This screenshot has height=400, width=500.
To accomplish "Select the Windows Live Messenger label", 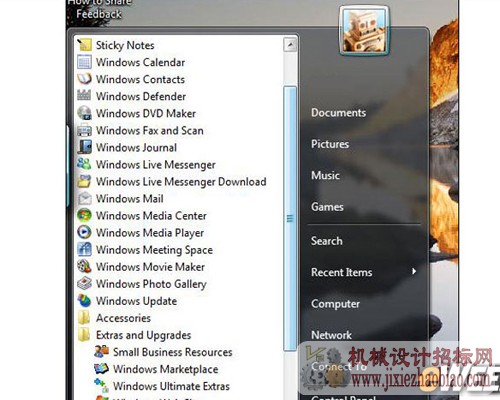I will (156, 165).
